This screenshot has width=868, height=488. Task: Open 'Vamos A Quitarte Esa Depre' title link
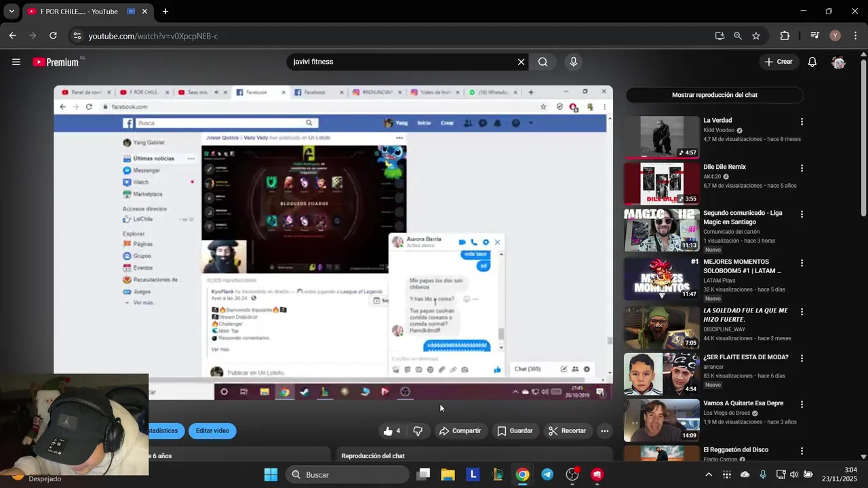(x=743, y=403)
